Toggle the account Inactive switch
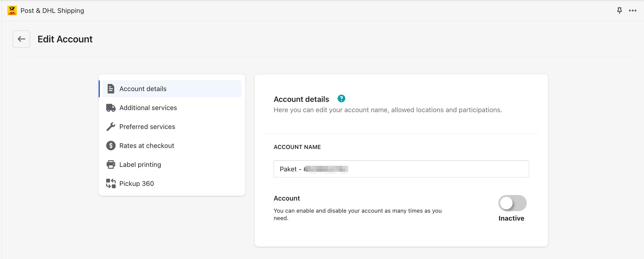Viewport: 644px width, 259px height. tap(512, 203)
